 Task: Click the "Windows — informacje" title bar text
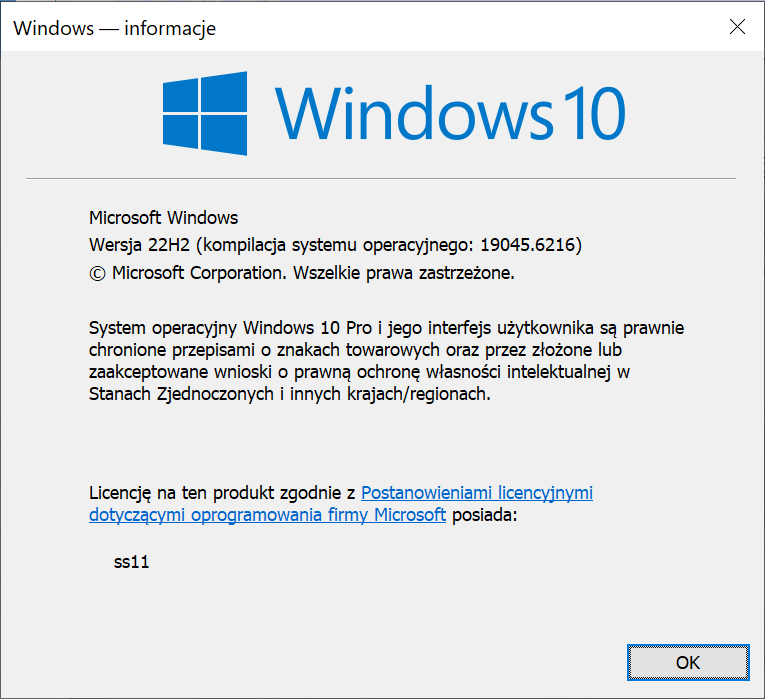click(x=115, y=28)
